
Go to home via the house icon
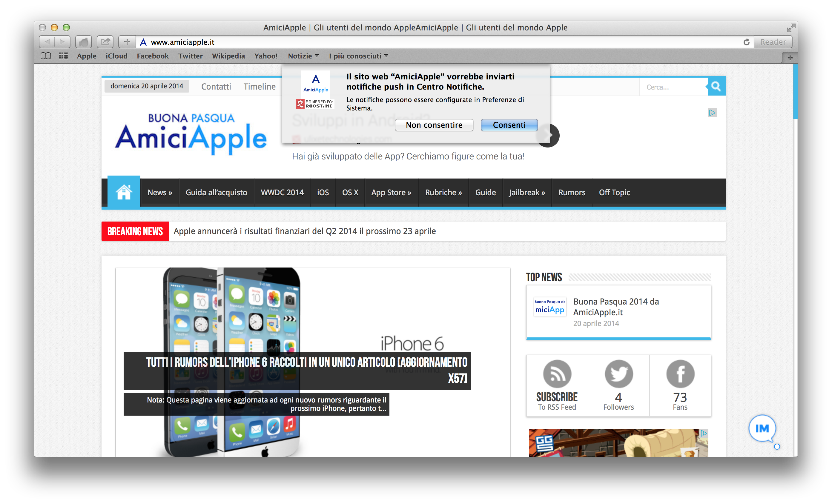124,192
